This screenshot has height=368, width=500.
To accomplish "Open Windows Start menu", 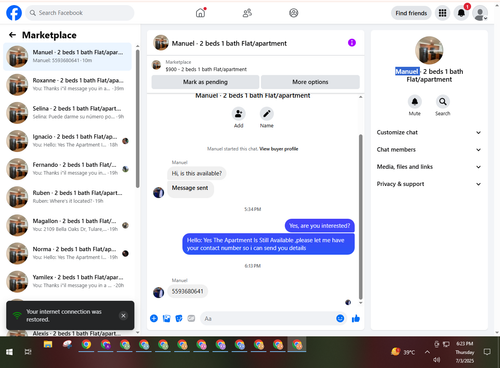I will [9, 352].
